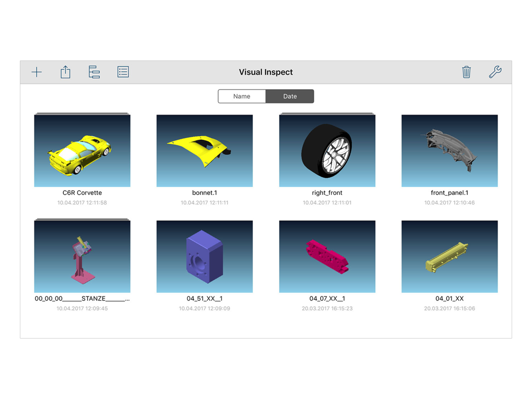Open the 00_00_00 STANZE model thumbnail
The image size is (532, 399).
click(x=82, y=256)
